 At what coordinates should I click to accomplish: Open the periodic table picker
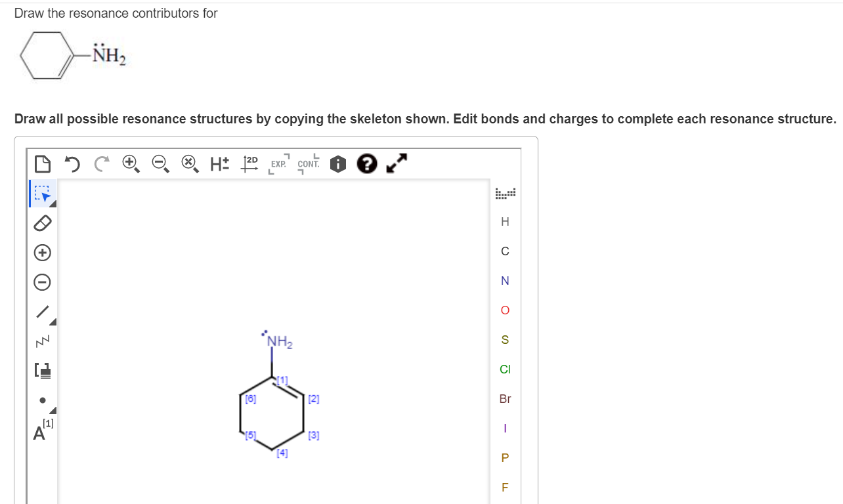point(504,192)
